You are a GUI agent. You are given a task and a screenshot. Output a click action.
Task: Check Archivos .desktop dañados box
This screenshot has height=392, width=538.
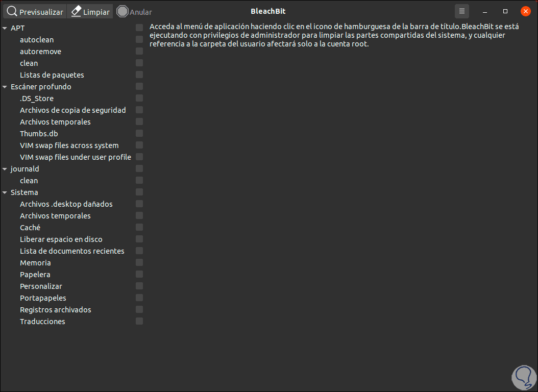coord(139,204)
